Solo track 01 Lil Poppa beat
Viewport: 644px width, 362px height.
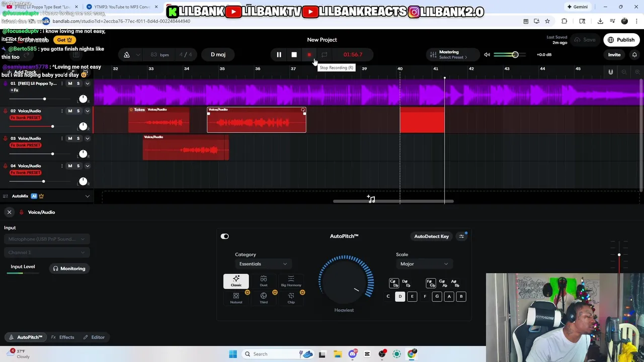point(78,83)
